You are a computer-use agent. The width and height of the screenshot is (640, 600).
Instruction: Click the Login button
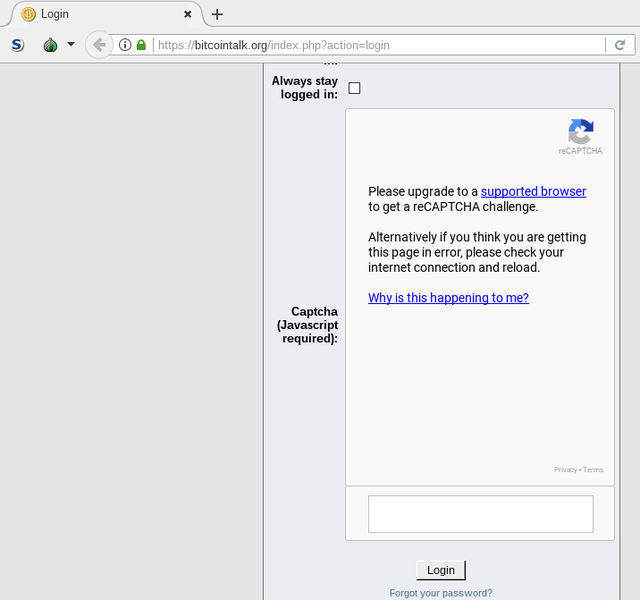click(x=441, y=570)
